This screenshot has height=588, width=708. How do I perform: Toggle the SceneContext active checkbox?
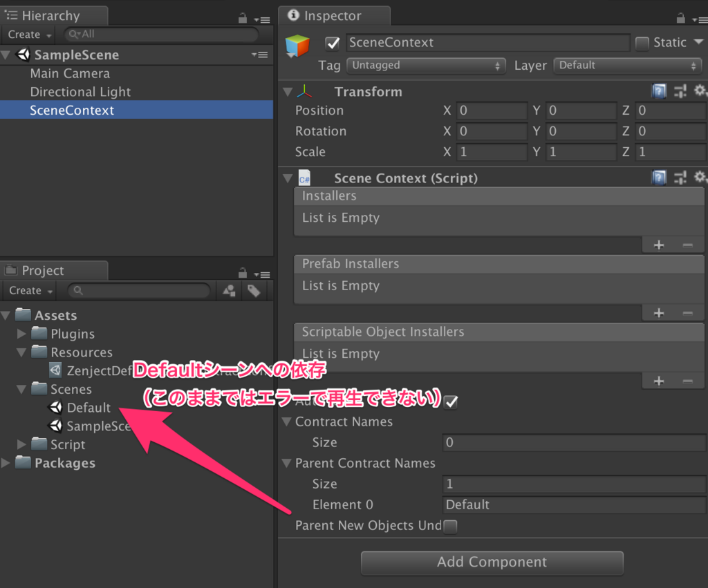pyautogui.click(x=333, y=44)
